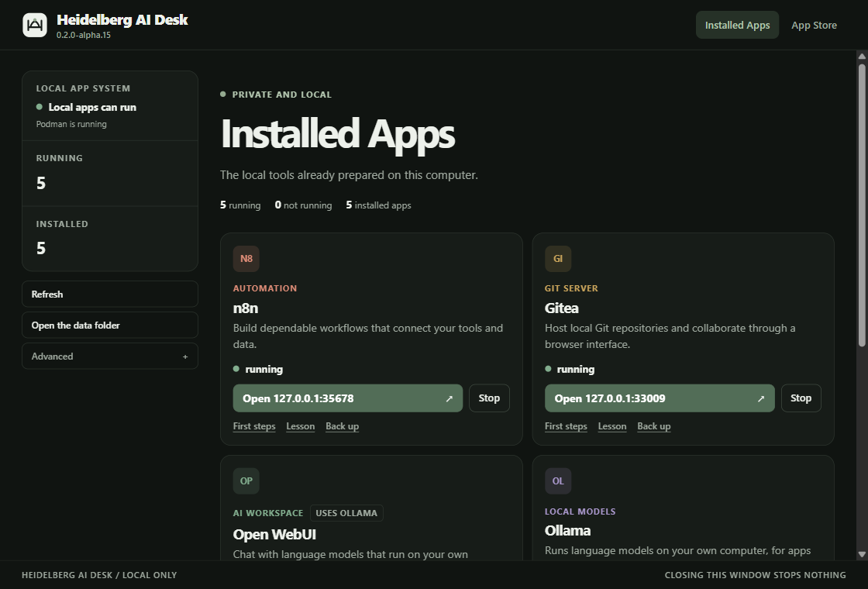Click the "0 not running" count
Screen dimensions: 868x589
(303, 205)
